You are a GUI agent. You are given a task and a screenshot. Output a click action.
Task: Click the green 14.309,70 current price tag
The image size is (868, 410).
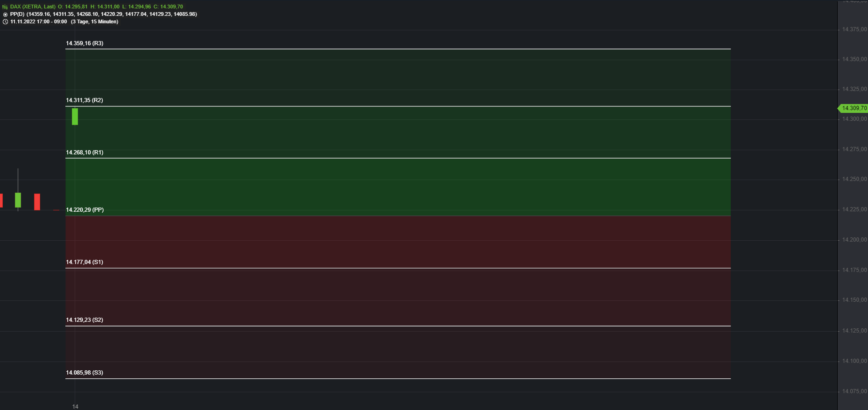pyautogui.click(x=853, y=108)
